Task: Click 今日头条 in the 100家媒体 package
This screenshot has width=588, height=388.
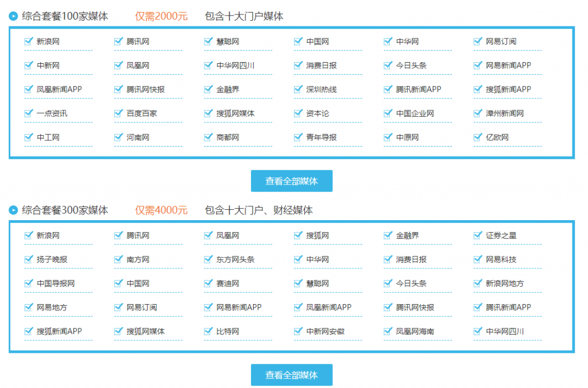Action: coord(411,66)
